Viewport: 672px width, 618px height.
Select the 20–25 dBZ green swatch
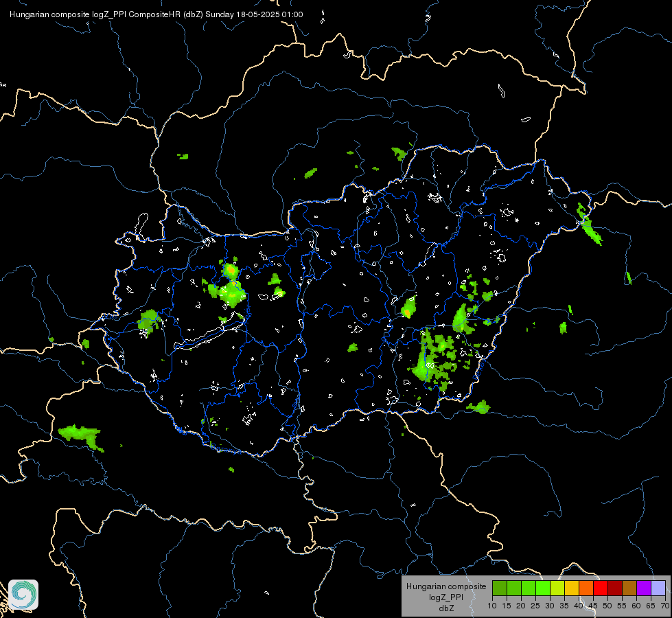click(x=529, y=588)
